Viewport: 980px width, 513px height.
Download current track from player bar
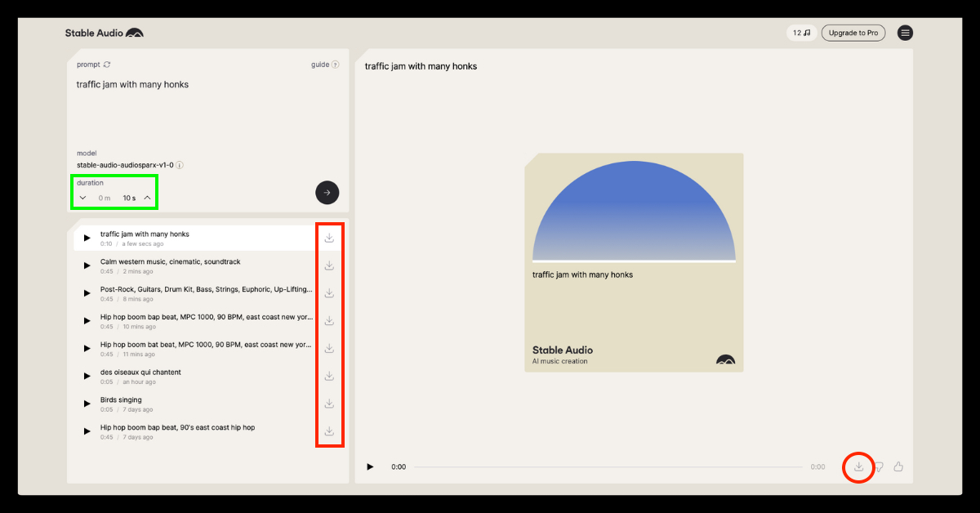[859, 466]
